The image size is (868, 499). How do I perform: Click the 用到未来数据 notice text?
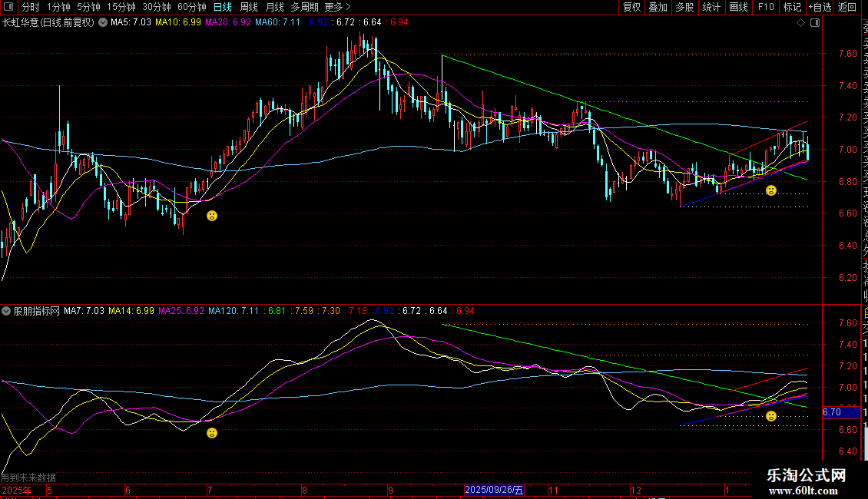[28, 478]
